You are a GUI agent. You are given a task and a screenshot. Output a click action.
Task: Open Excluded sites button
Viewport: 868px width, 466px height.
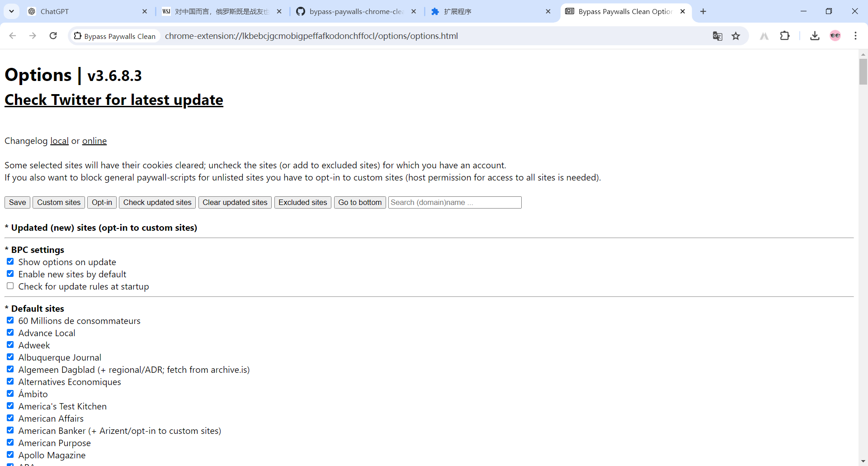click(x=303, y=202)
